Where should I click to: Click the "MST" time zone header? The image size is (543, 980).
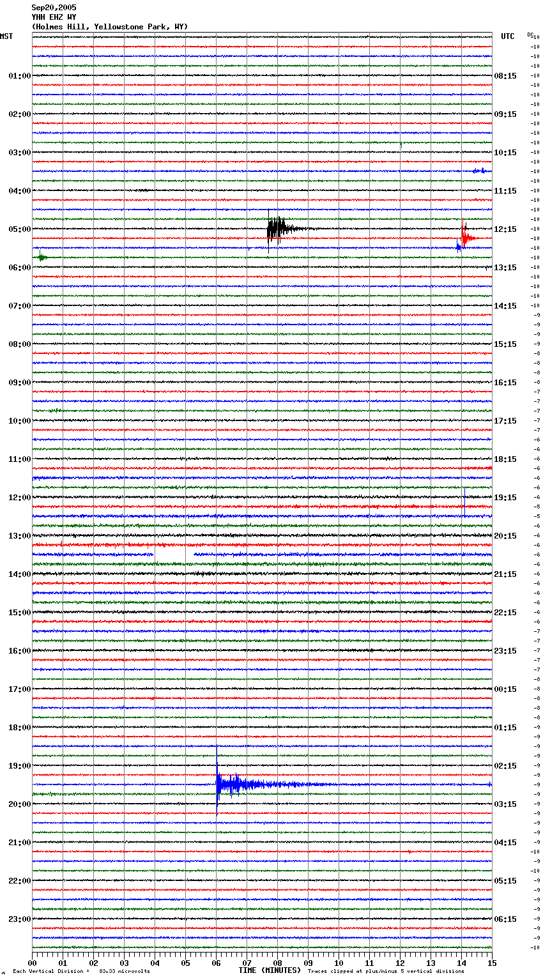point(6,36)
